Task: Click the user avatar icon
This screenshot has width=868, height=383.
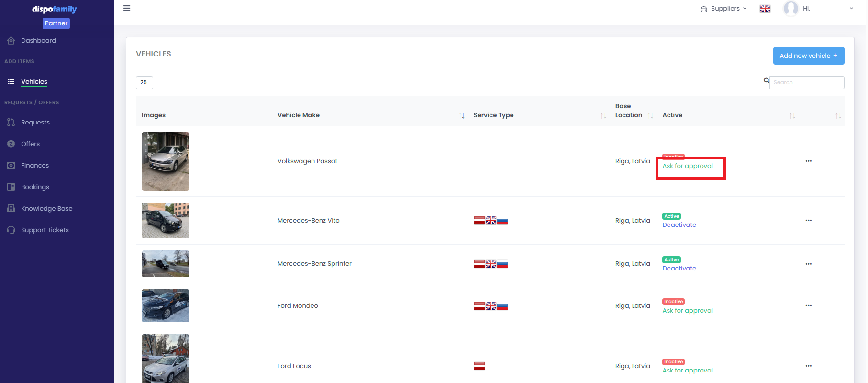Action: click(790, 9)
